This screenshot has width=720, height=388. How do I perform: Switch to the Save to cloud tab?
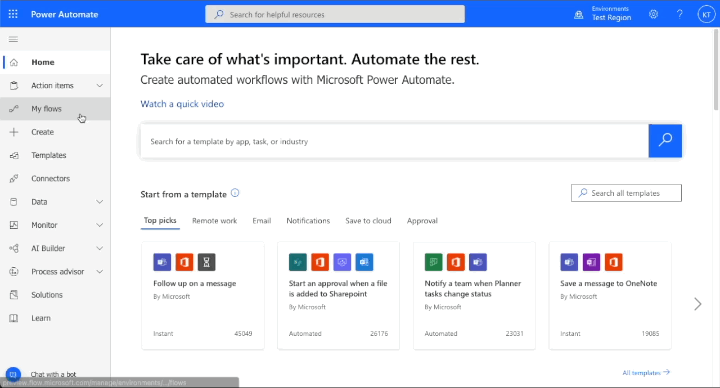click(368, 221)
